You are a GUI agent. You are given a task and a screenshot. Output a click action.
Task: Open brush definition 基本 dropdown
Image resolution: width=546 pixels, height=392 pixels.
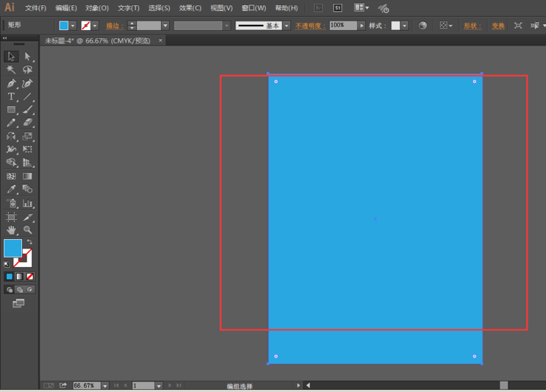click(x=286, y=26)
